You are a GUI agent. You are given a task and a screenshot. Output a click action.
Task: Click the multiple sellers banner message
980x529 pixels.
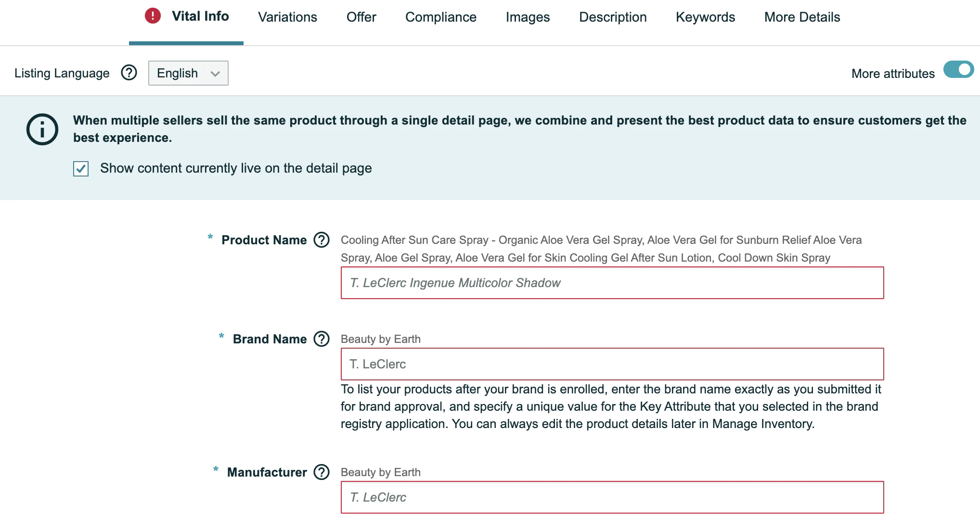[x=520, y=129]
